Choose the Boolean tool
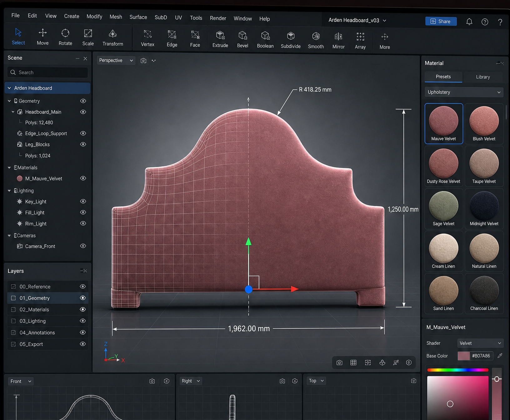Image resolution: width=510 pixels, height=420 pixels. point(265,39)
